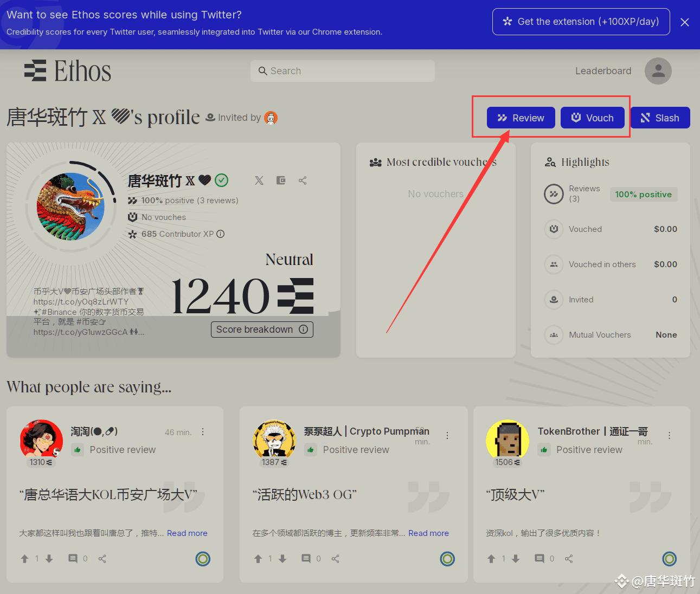Open comments on the TokenBrother review
Viewport: 700px width, 594px height.
(x=540, y=559)
